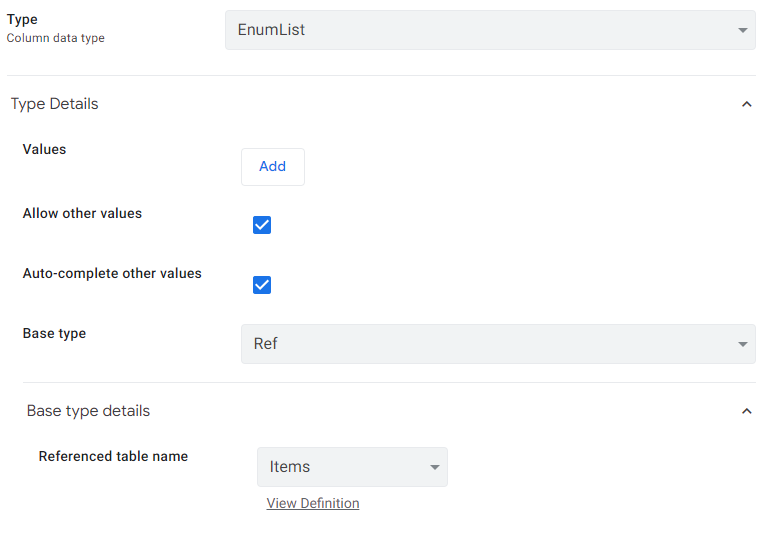Click the Referenced table name label
Viewport: 762px width, 541px height.
tap(113, 456)
